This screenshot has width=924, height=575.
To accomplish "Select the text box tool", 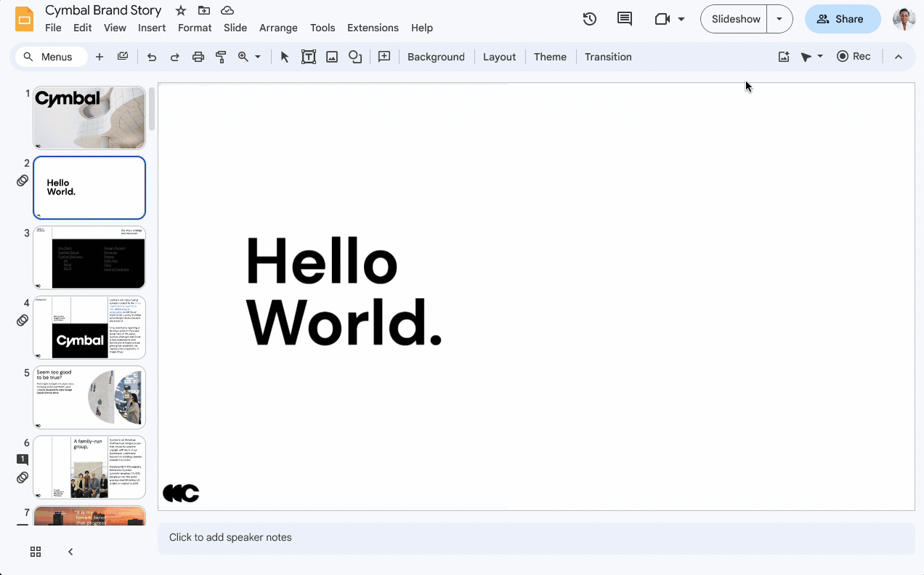I will [309, 57].
